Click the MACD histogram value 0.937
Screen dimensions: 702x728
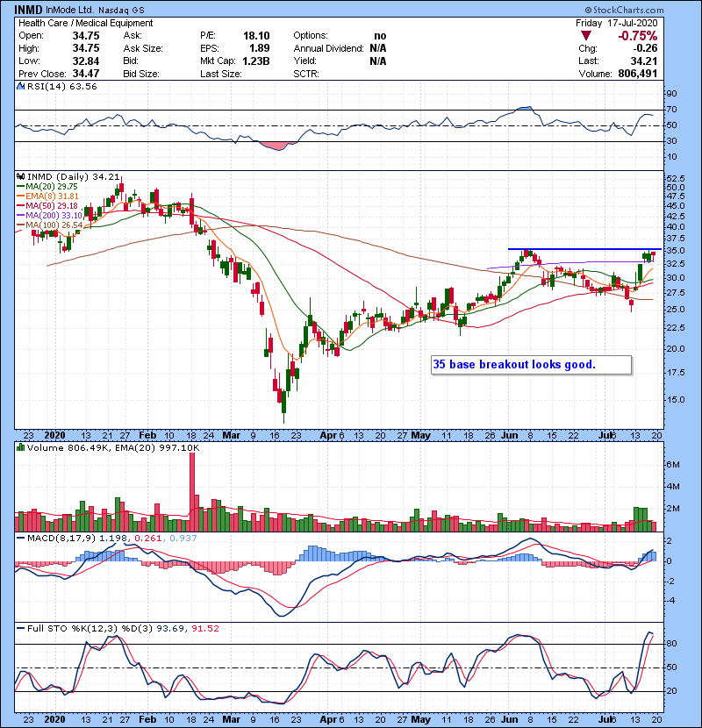(183, 539)
